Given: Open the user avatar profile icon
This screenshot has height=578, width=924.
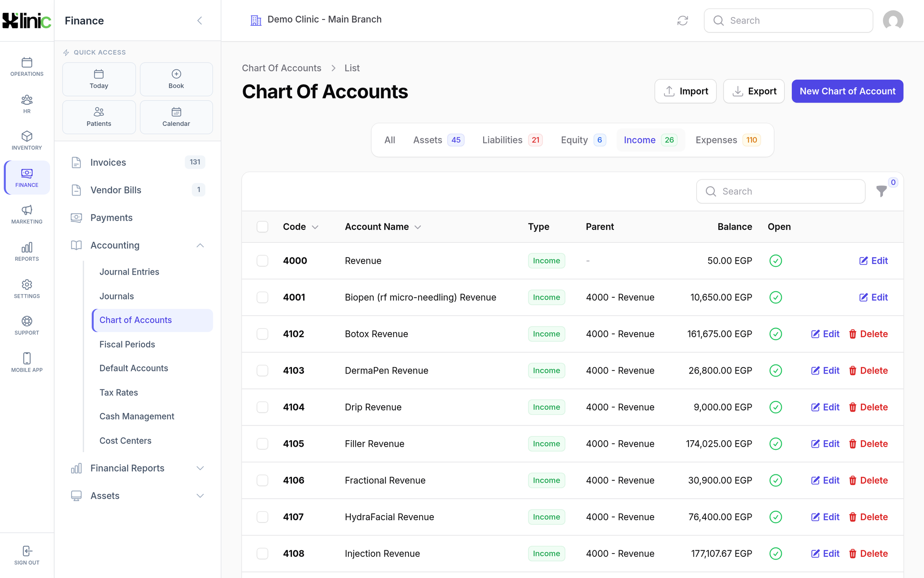Looking at the screenshot, I should coord(893,20).
